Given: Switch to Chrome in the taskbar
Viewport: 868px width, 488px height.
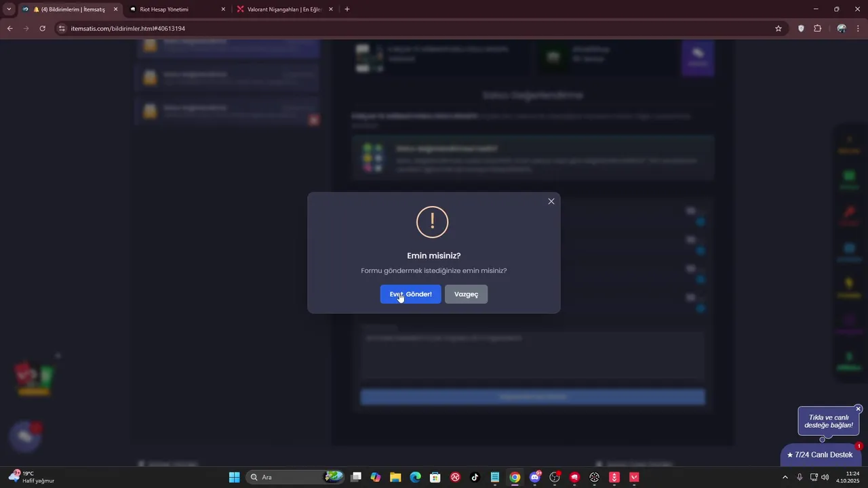Looking at the screenshot, I should pos(515,477).
